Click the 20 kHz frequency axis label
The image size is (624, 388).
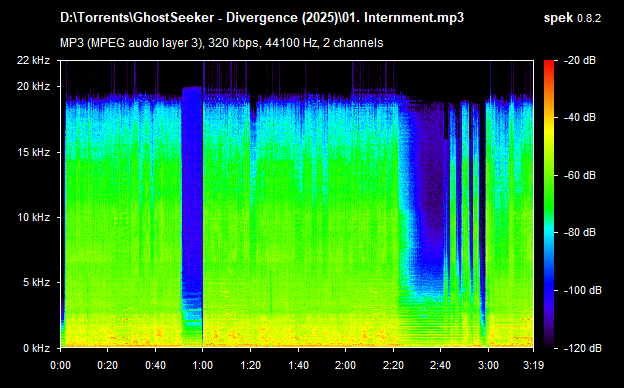(33, 86)
